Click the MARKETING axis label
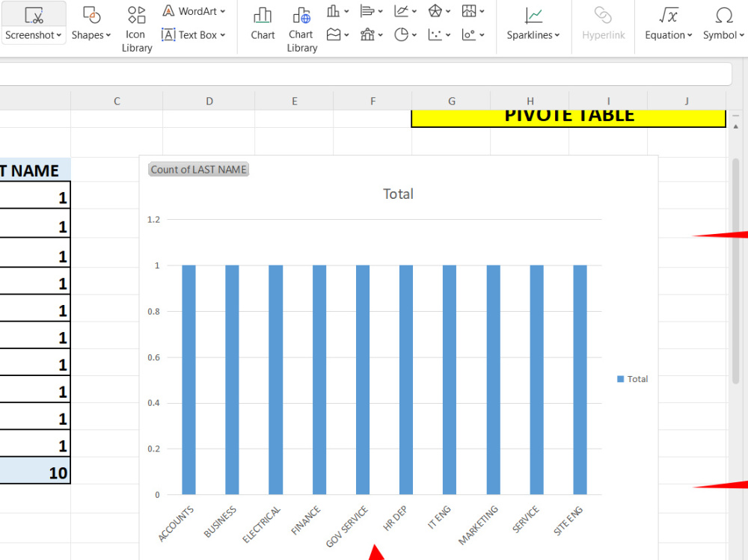 (478, 525)
